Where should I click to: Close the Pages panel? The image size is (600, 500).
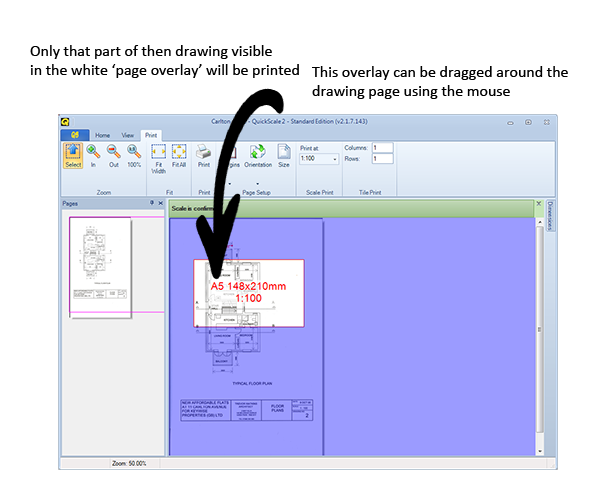[160, 202]
